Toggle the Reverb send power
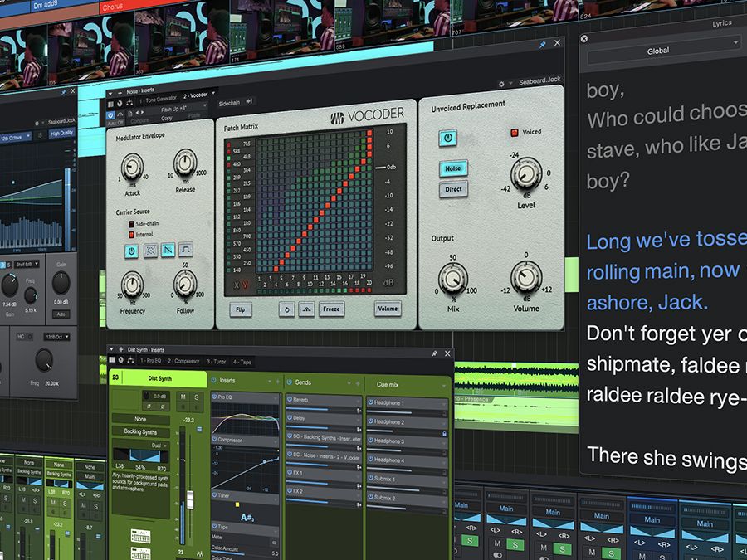Image resolution: width=747 pixels, height=560 pixels. coord(290,399)
